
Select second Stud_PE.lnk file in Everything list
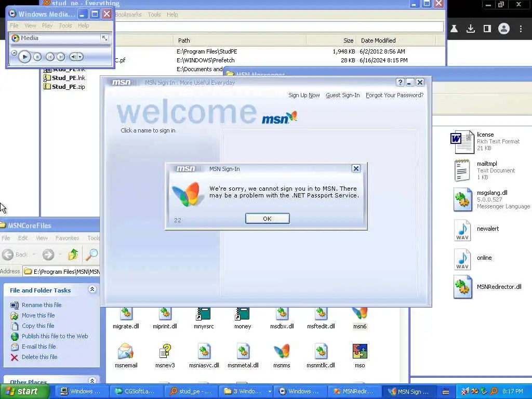click(x=64, y=78)
